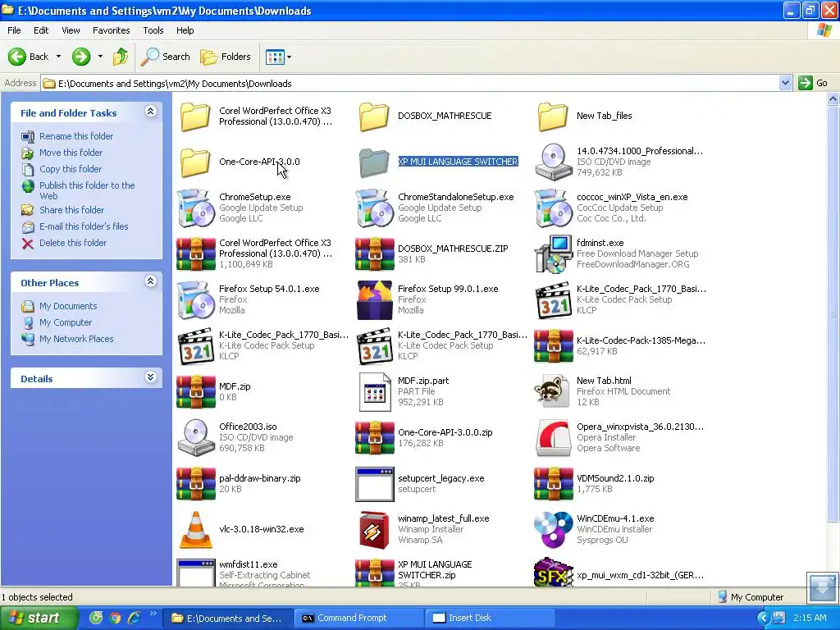Image resolution: width=840 pixels, height=630 pixels.
Task: Select the pal-ddraw-binary.zip icon
Action: 195,484
